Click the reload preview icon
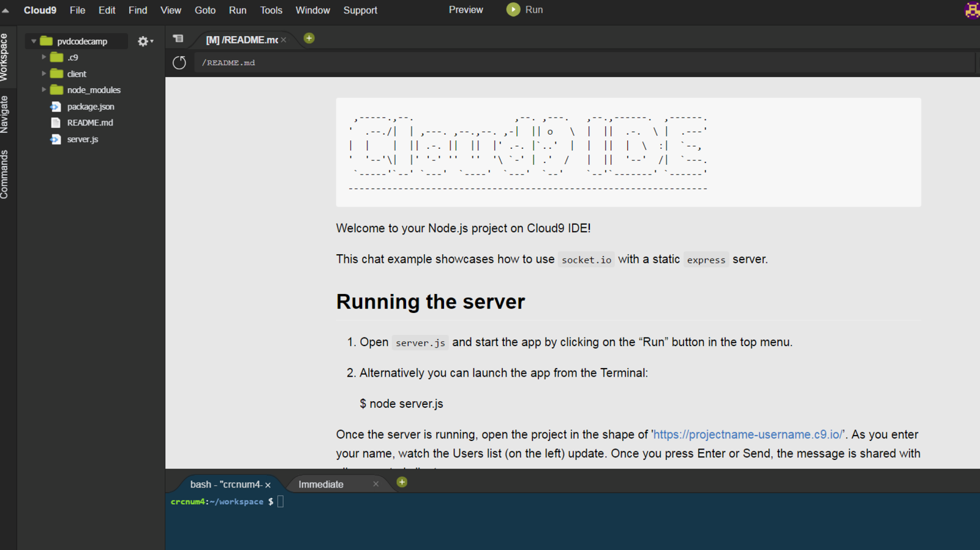The height and width of the screenshot is (550, 980). coord(179,62)
